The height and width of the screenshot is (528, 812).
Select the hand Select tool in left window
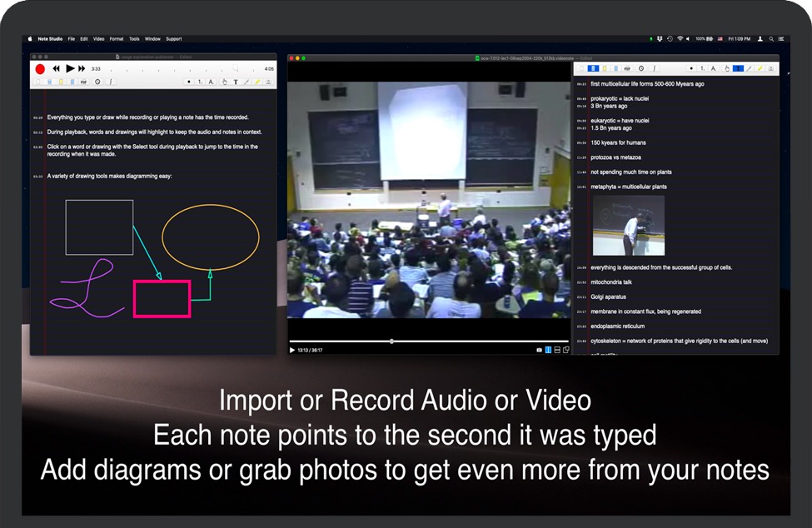(224, 82)
